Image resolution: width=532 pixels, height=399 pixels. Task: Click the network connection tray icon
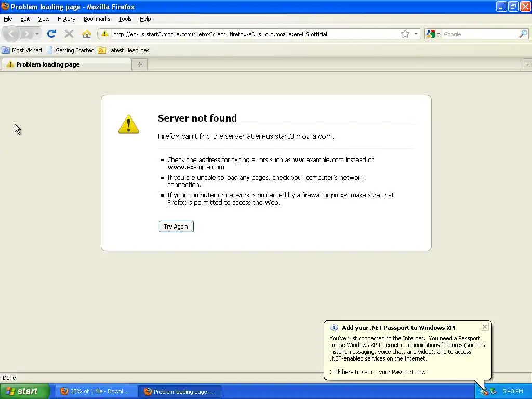[x=484, y=391]
